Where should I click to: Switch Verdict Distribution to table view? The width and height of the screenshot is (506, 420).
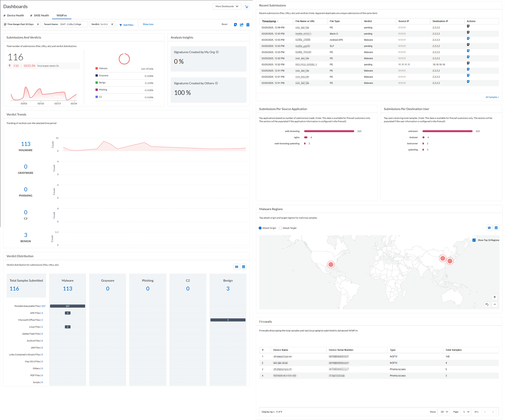coord(244,267)
